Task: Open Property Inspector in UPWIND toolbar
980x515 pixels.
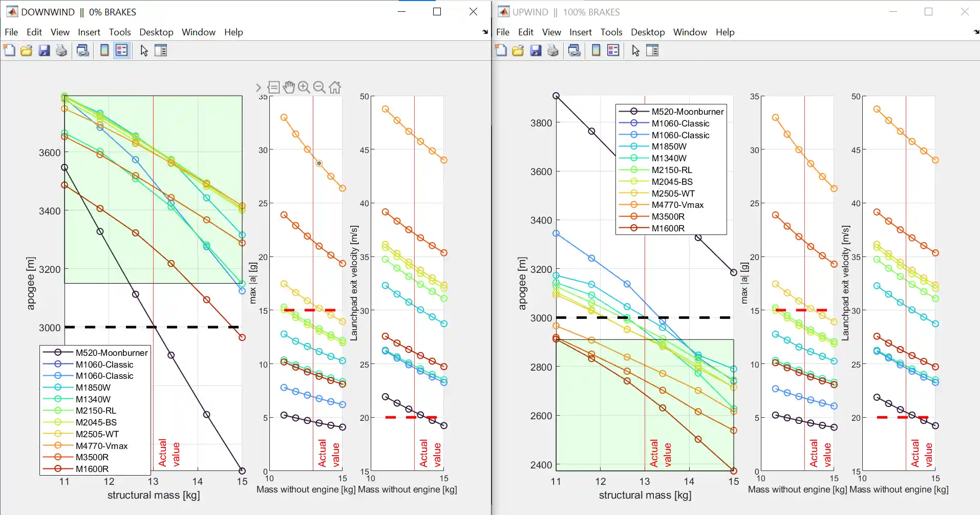Action: click(x=652, y=50)
